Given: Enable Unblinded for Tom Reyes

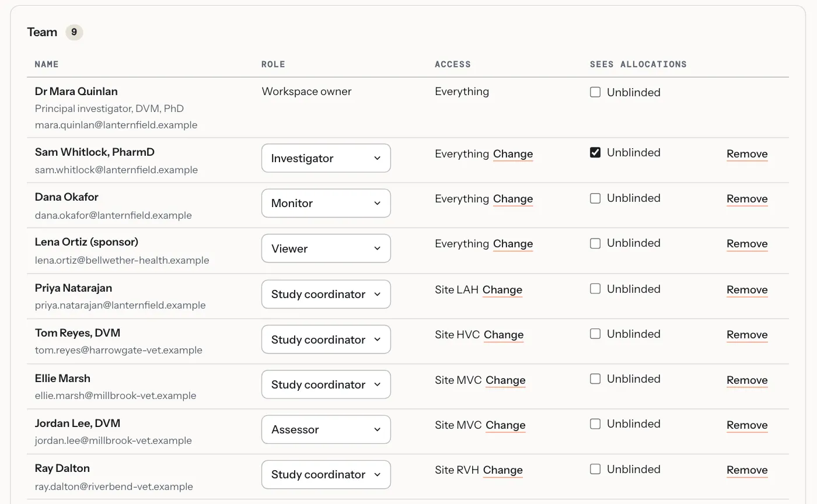Looking at the screenshot, I should point(595,334).
